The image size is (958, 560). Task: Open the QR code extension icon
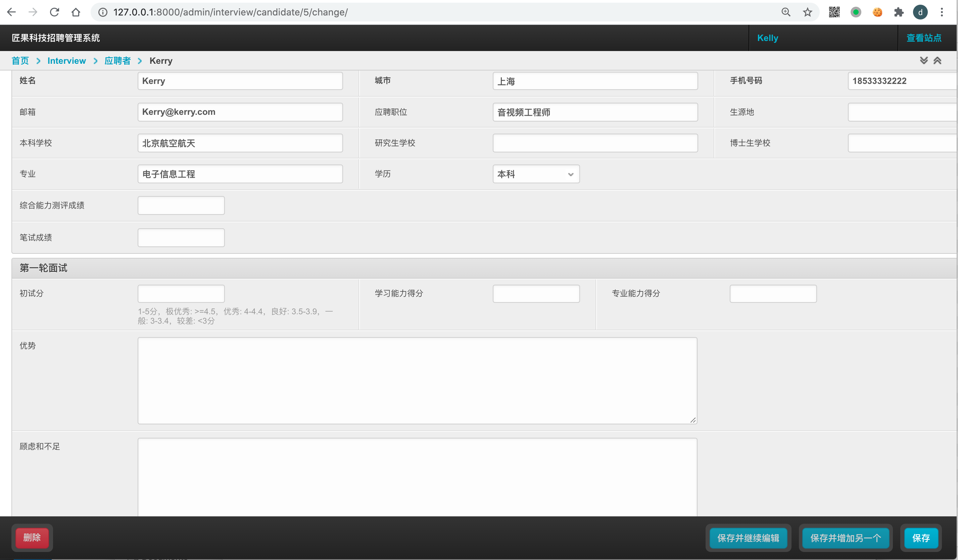tap(834, 12)
